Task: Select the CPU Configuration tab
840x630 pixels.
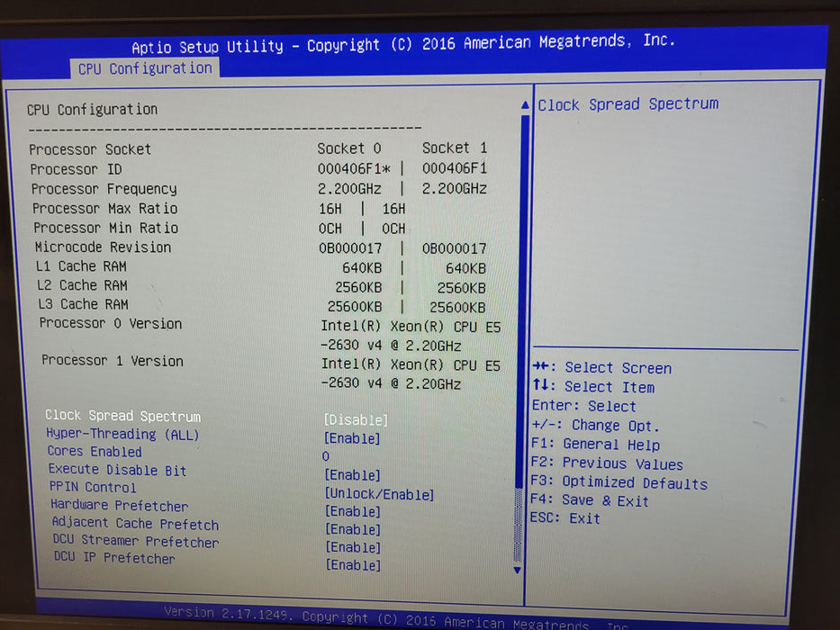Action: 145,68
